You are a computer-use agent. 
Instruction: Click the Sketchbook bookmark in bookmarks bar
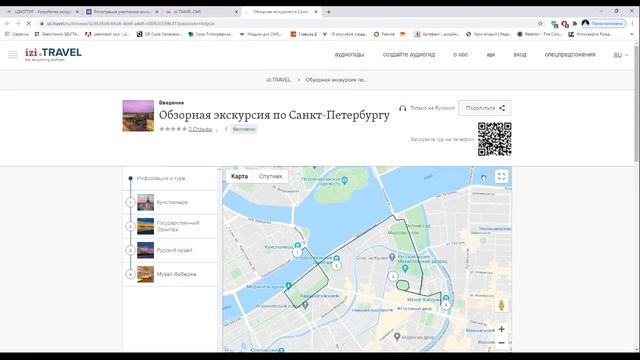pos(57,34)
